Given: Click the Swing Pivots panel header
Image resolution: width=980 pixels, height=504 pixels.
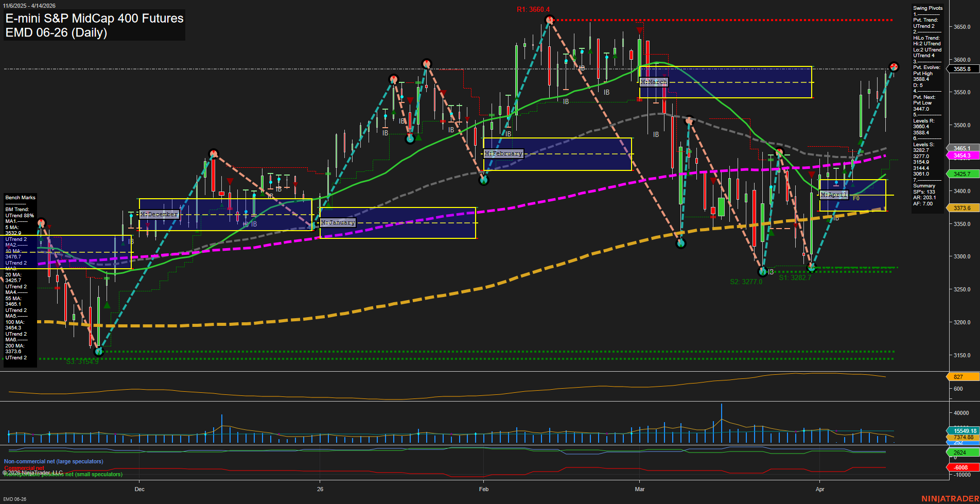Looking at the screenshot, I should [927, 8].
